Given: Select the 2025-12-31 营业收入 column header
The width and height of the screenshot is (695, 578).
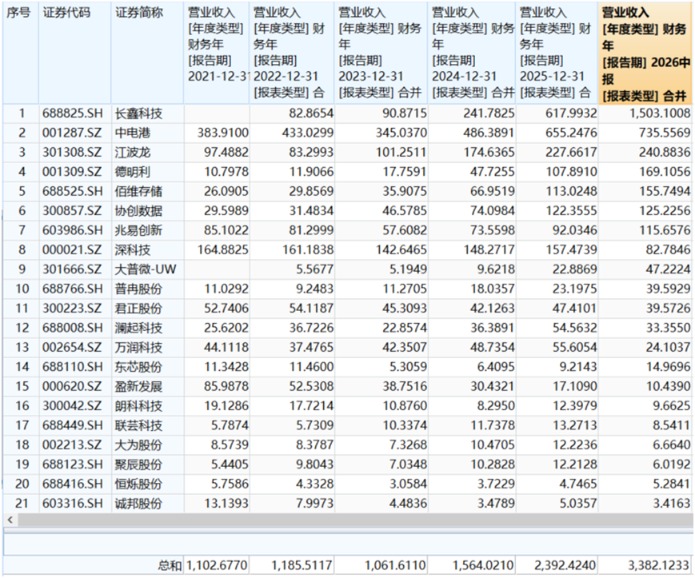Looking at the screenshot, I should [x=557, y=53].
